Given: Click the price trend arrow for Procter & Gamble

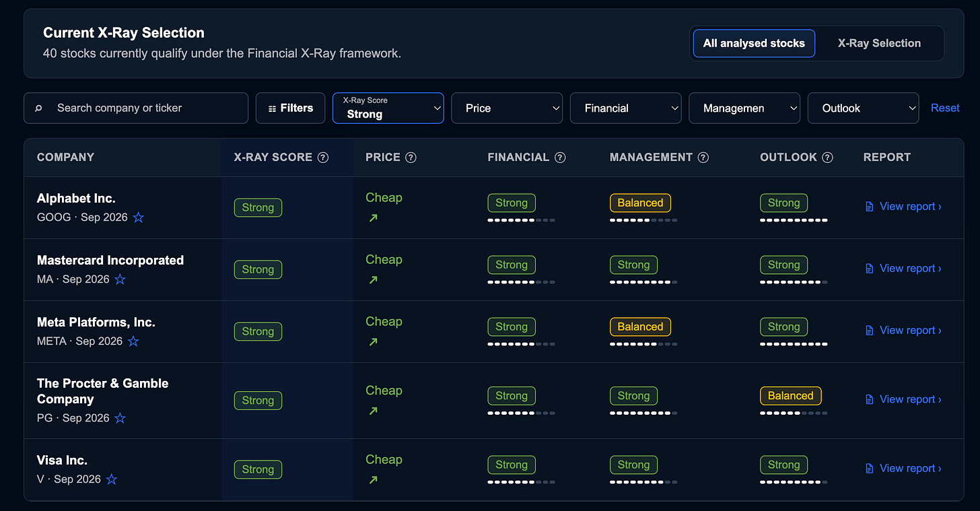Looking at the screenshot, I should [373, 411].
